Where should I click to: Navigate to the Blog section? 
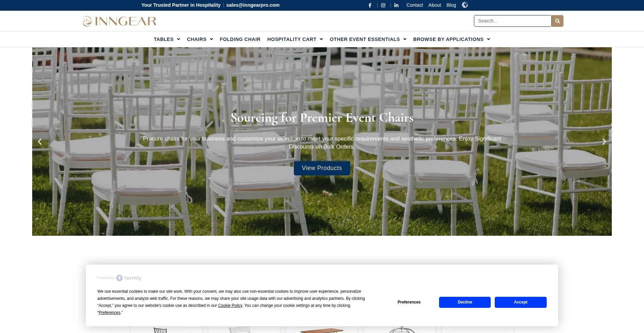[451, 5]
